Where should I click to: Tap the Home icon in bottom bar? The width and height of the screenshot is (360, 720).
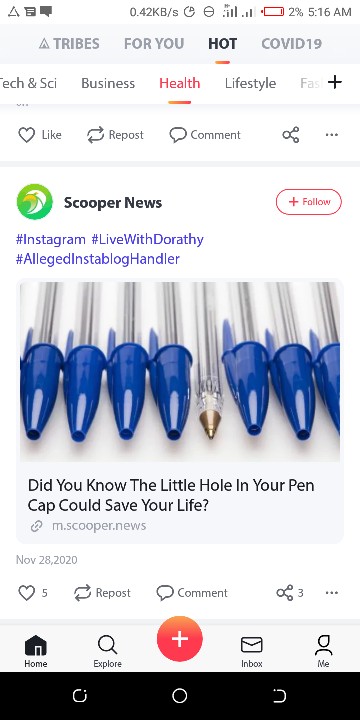click(x=36, y=645)
